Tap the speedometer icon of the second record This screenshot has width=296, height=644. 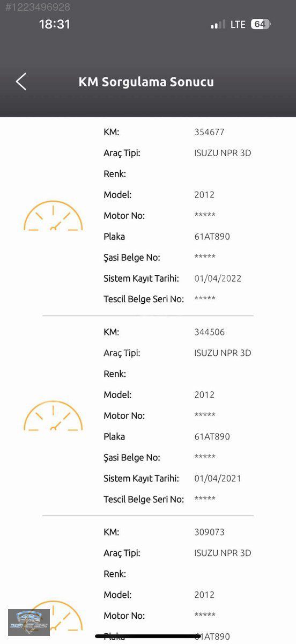pyautogui.click(x=53, y=416)
